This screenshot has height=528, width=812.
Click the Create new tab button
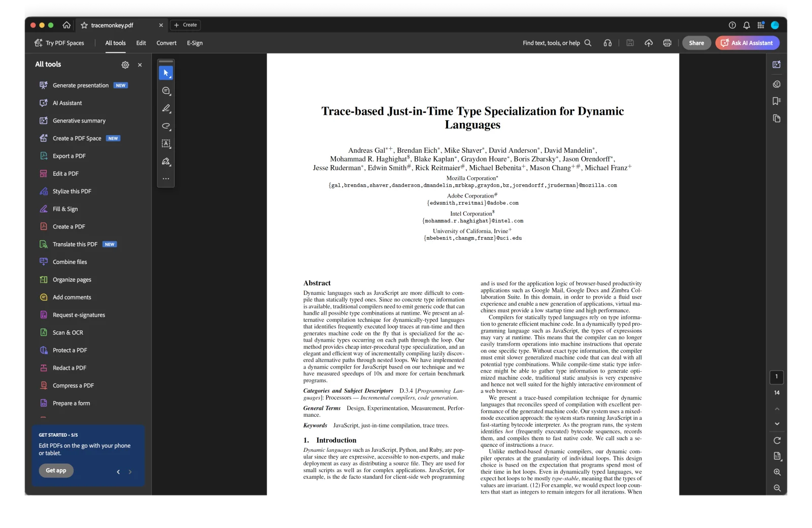[x=185, y=25]
